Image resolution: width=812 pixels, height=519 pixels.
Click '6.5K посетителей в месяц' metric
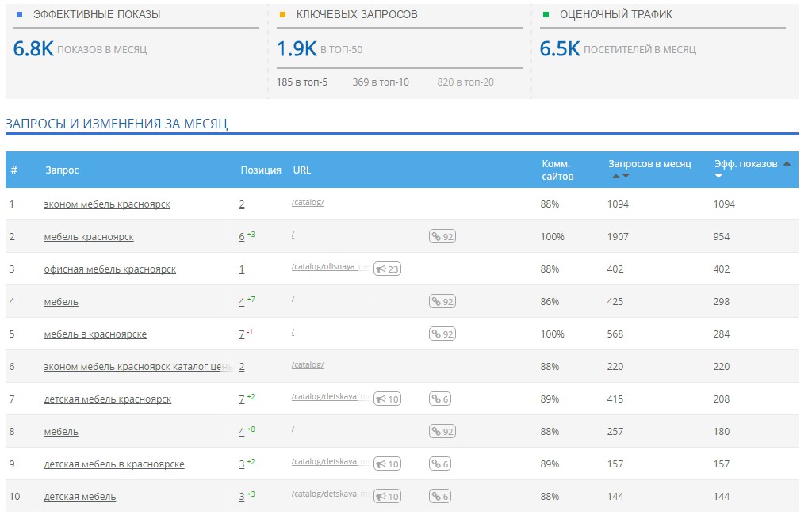click(x=618, y=49)
